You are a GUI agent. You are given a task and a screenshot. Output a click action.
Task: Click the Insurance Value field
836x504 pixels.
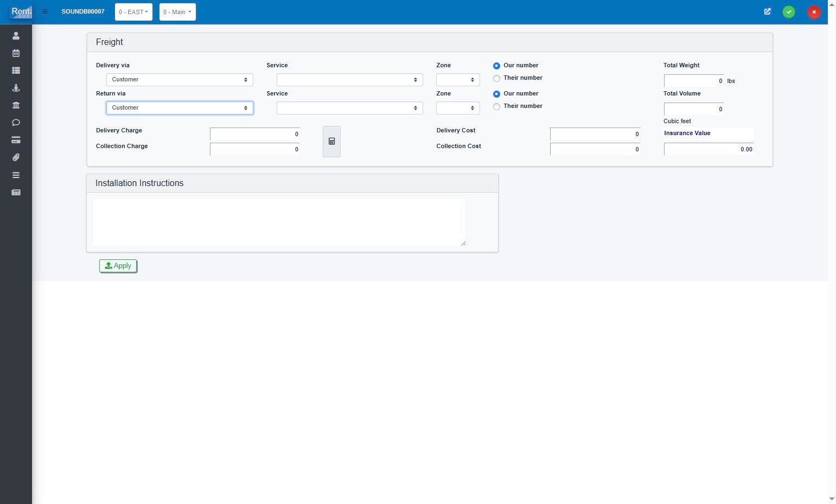pyautogui.click(x=709, y=149)
